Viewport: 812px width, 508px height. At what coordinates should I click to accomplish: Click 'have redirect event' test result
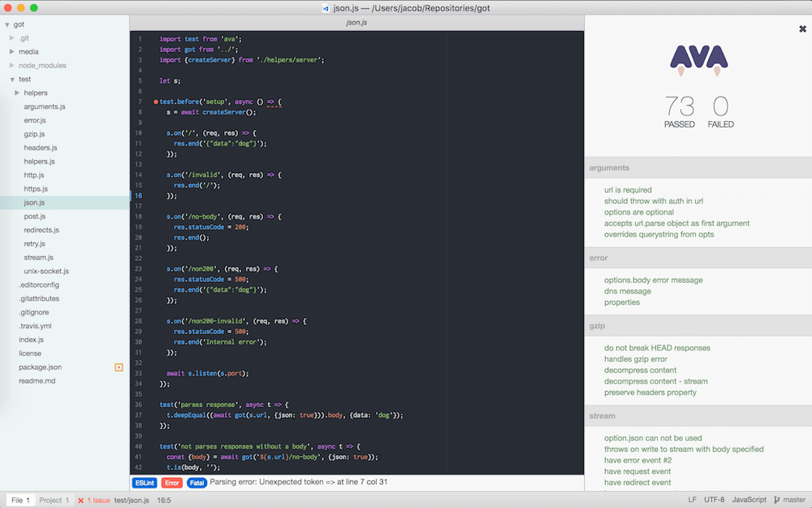click(637, 483)
